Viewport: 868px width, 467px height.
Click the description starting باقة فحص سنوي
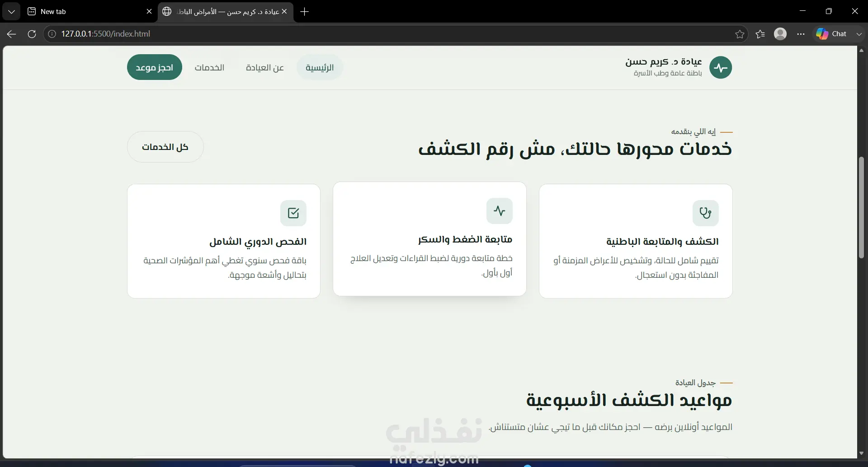[x=225, y=267]
